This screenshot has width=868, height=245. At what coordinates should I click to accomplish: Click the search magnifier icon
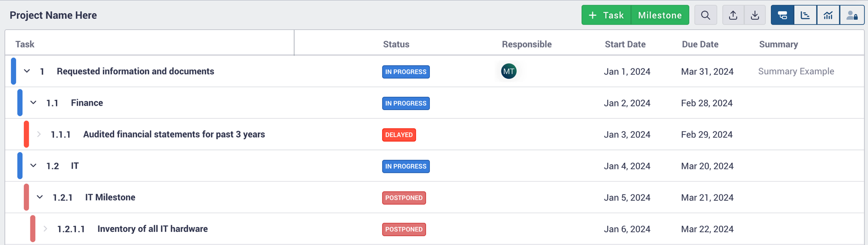coord(705,15)
